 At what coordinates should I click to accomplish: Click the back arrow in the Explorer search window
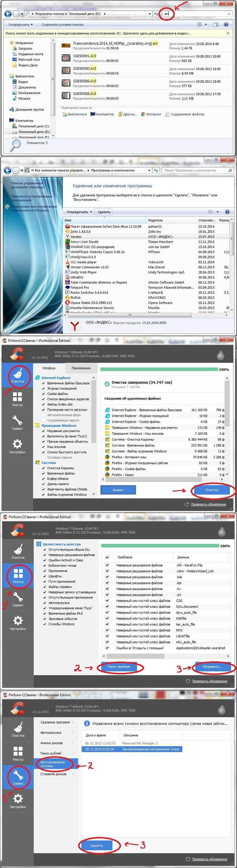[x=7, y=14]
